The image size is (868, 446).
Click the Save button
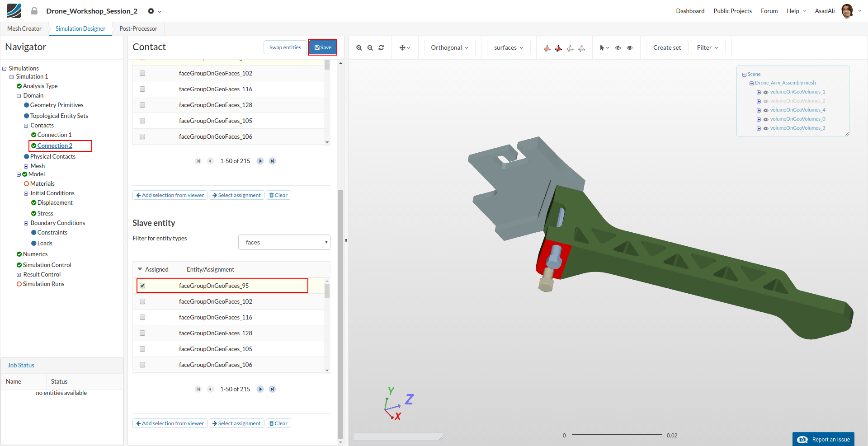[323, 47]
